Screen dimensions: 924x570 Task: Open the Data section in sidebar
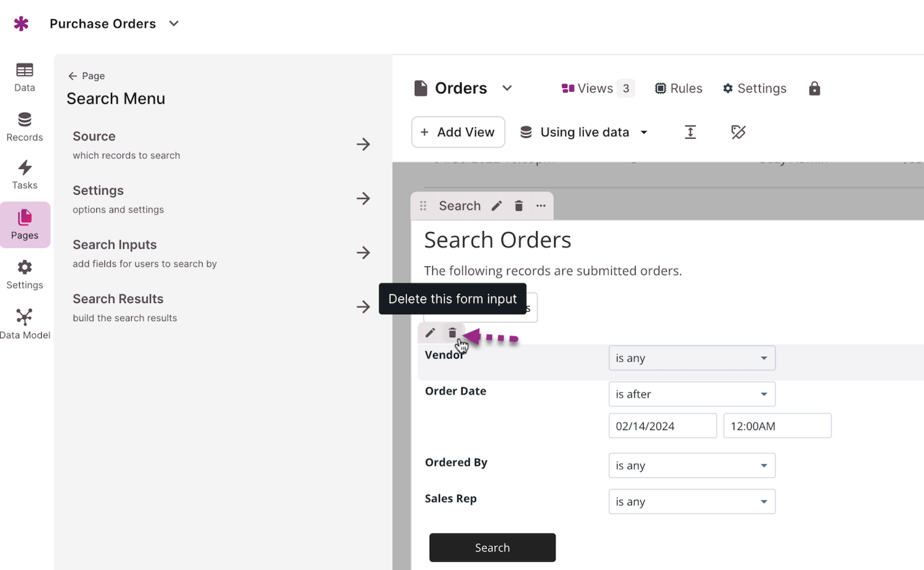(25, 77)
